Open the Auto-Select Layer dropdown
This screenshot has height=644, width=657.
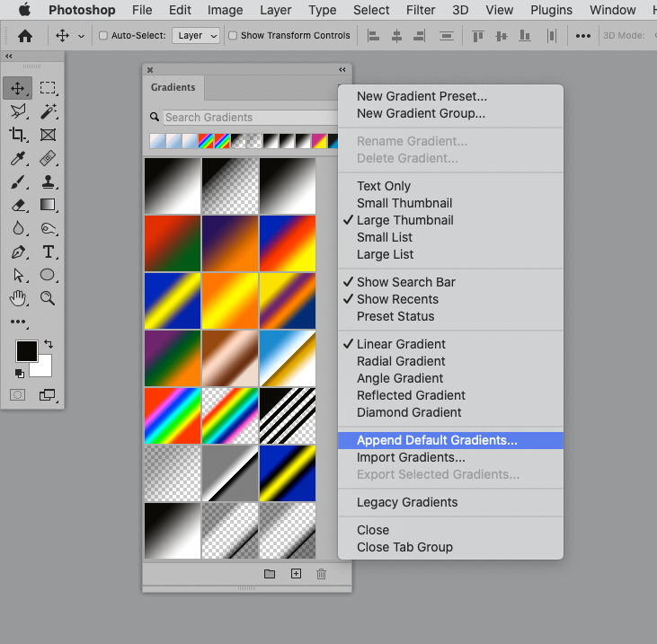pos(196,36)
